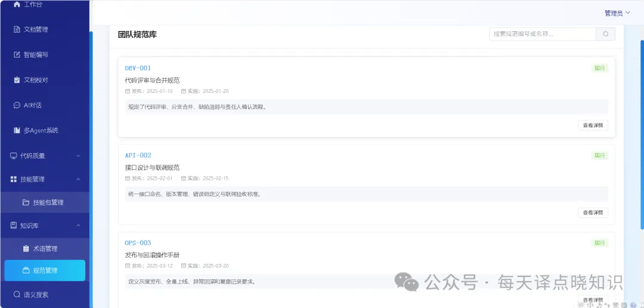Click title 代码评审与合并规范
Screen dimensions: 644x308
point(152,80)
